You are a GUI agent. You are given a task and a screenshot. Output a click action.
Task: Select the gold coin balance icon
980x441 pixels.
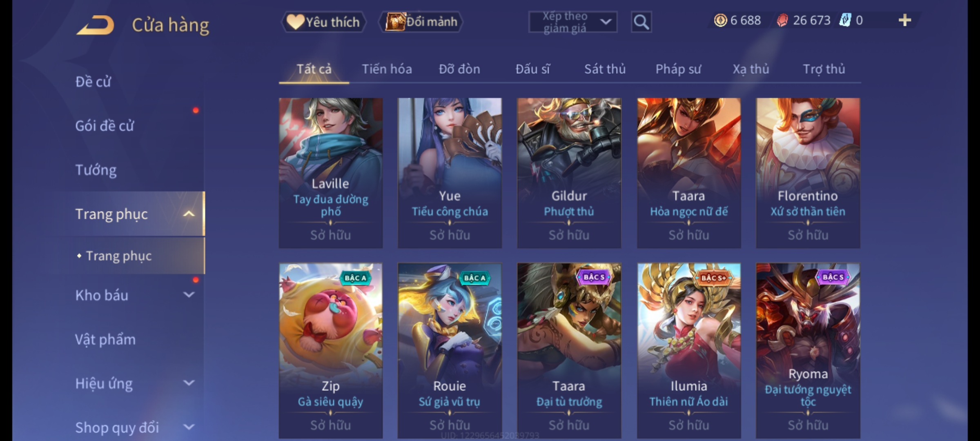point(720,20)
